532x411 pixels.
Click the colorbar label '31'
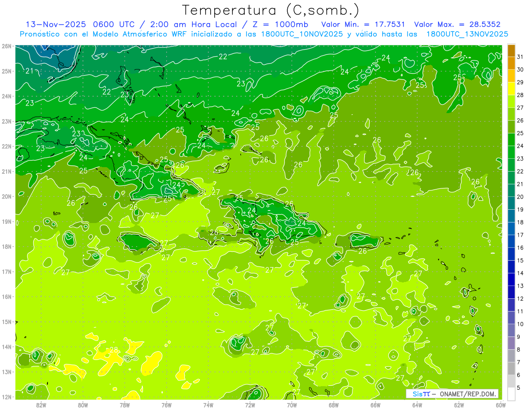tap(521, 57)
